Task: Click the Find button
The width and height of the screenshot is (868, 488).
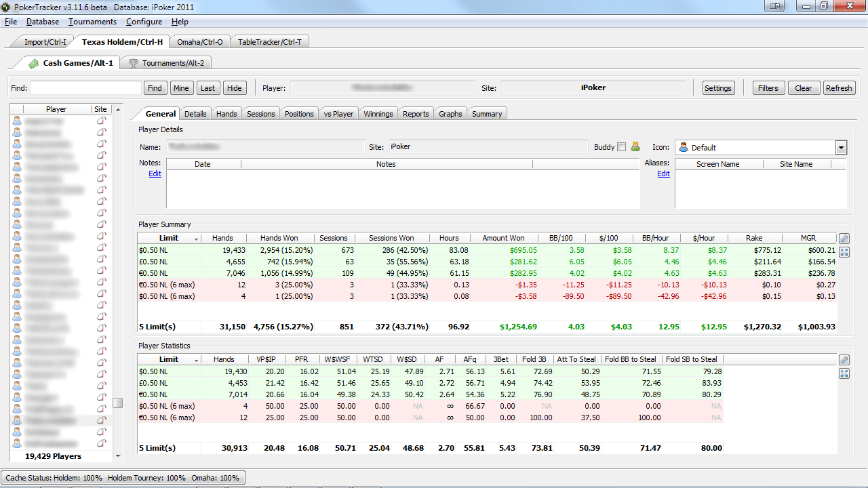Action: (155, 88)
